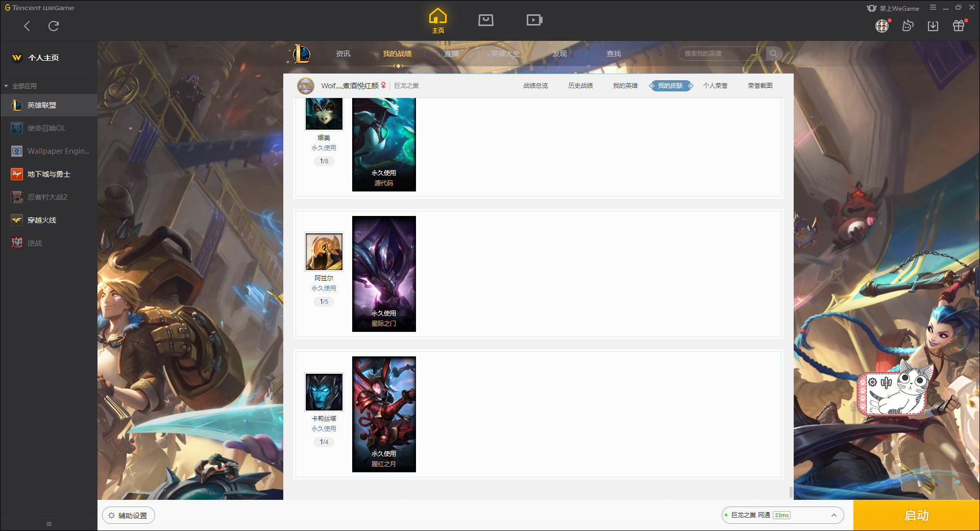This screenshot has width=980, height=531.
Task: Click the 卡莉丝塔 champion portrait
Action: click(x=324, y=392)
